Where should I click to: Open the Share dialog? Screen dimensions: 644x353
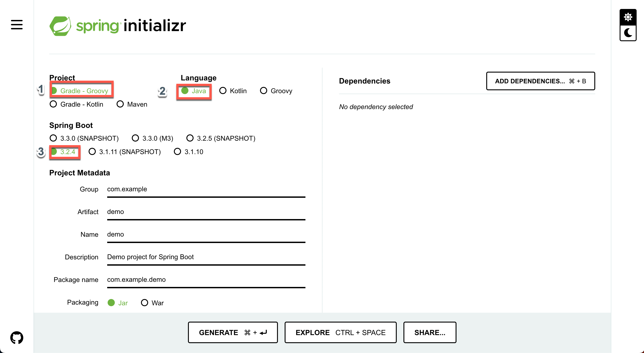pyautogui.click(x=430, y=332)
